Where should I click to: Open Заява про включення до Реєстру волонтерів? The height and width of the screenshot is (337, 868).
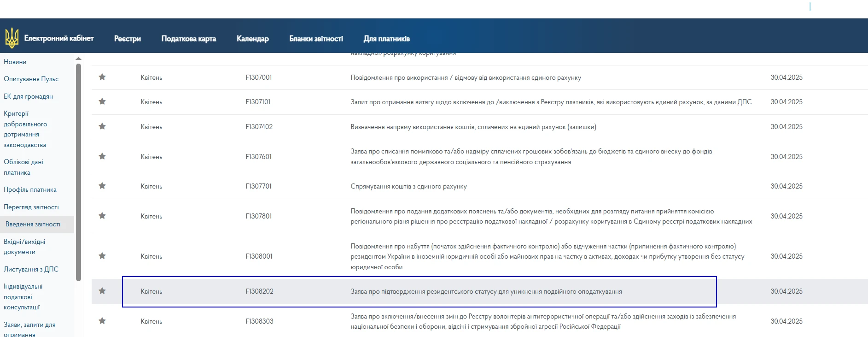pos(543,321)
